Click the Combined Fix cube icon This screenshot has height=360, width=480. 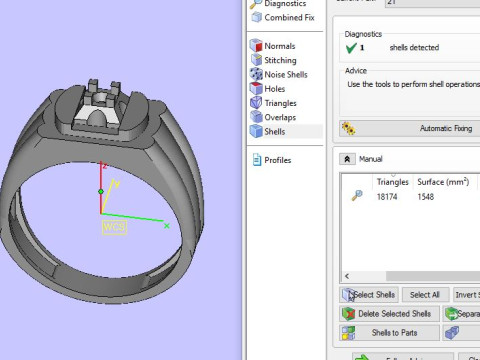click(x=256, y=17)
